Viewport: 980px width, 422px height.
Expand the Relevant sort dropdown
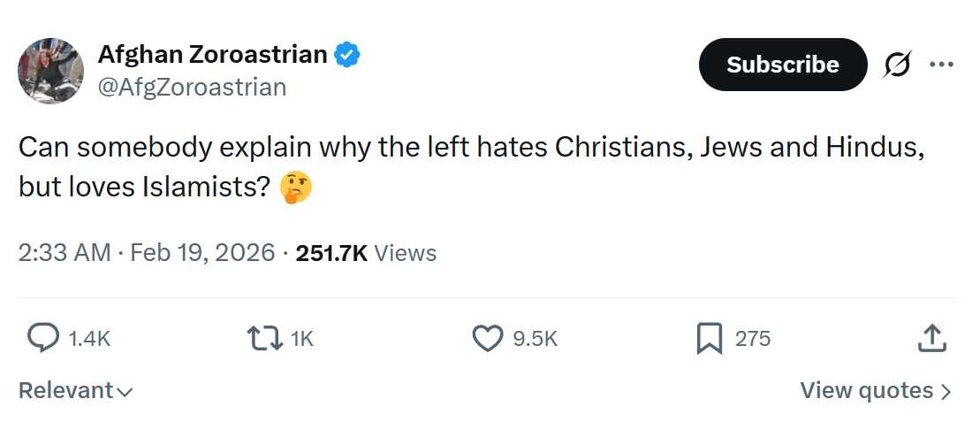click(75, 390)
